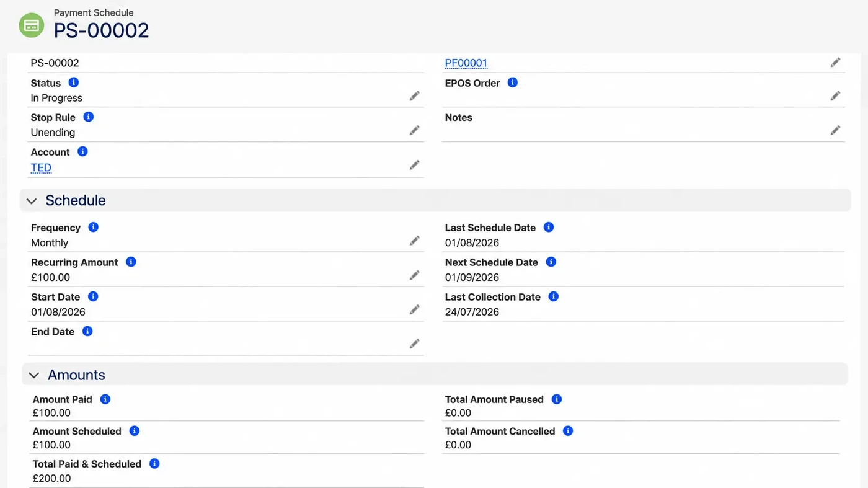Show the Frequency field info tooltip
Image resolution: width=868 pixels, height=488 pixels.
[93, 227]
